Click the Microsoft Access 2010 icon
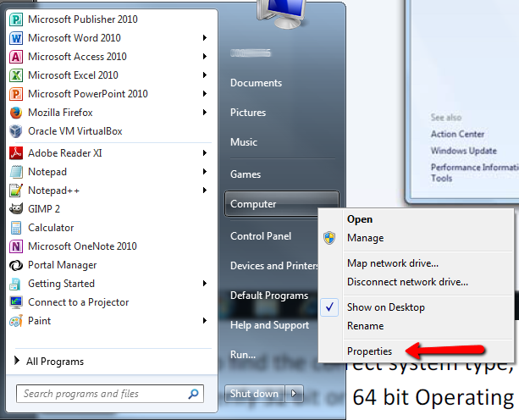 click(16, 57)
